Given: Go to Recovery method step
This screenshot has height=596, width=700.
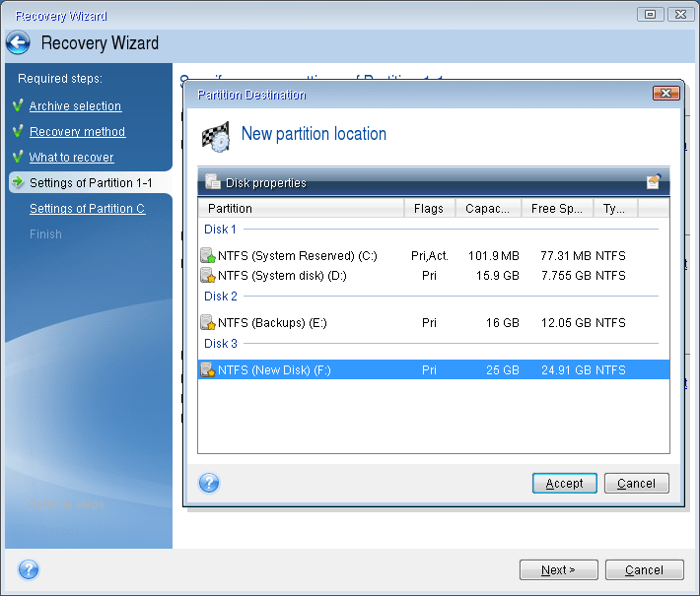Looking at the screenshot, I should coord(77,132).
